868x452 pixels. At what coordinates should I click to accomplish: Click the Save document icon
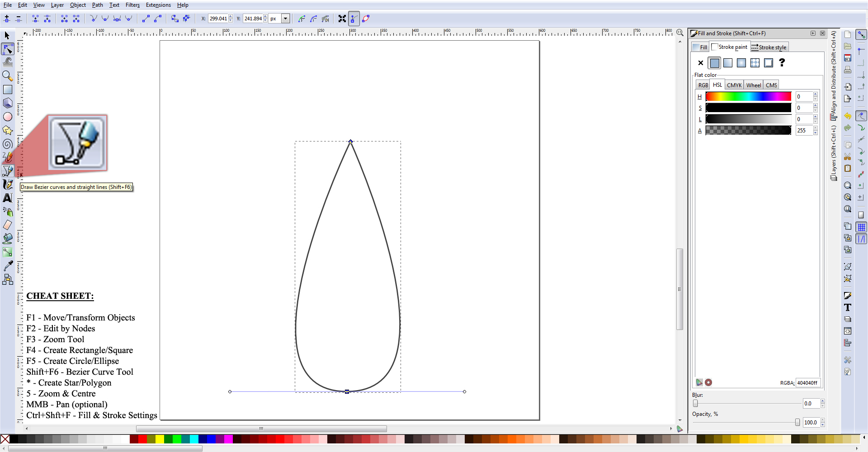coord(848,58)
